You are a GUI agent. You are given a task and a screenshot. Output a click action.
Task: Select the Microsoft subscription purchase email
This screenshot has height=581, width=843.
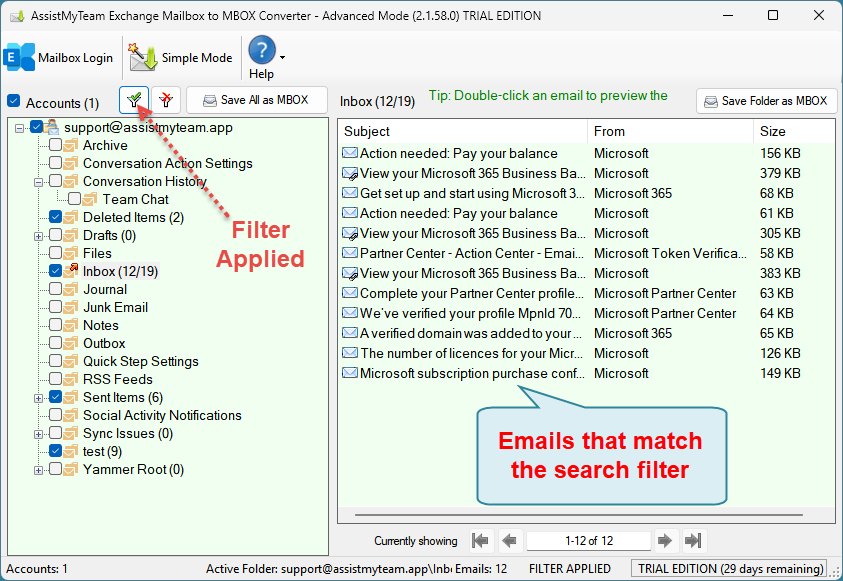point(470,373)
